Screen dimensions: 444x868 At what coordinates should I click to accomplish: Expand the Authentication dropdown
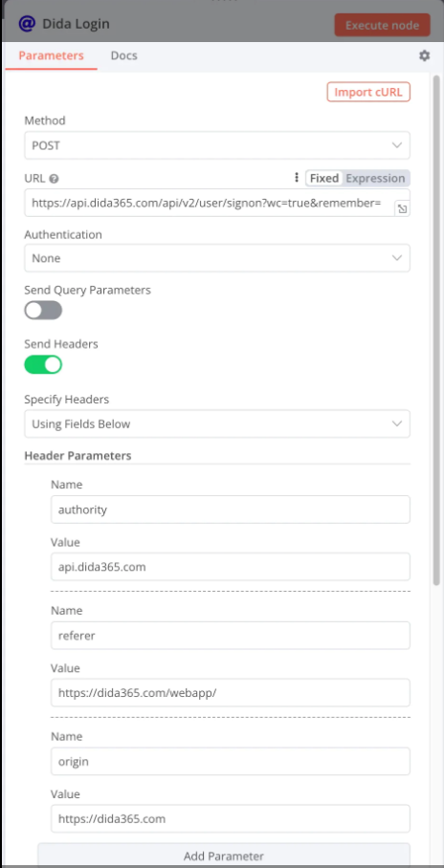217,258
